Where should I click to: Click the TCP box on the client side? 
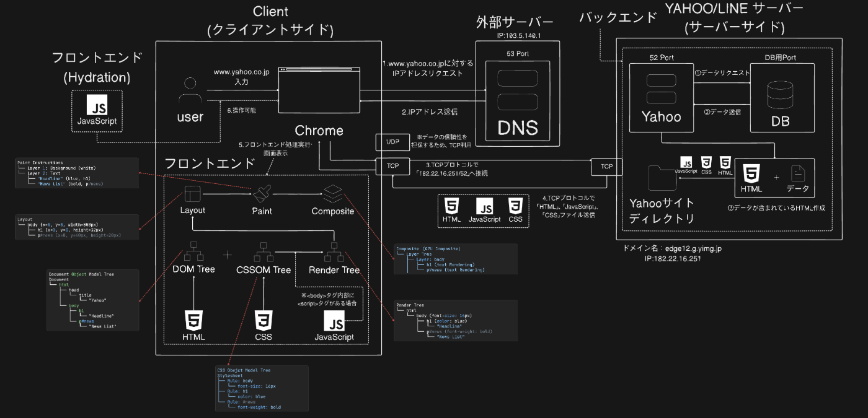coord(392,166)
